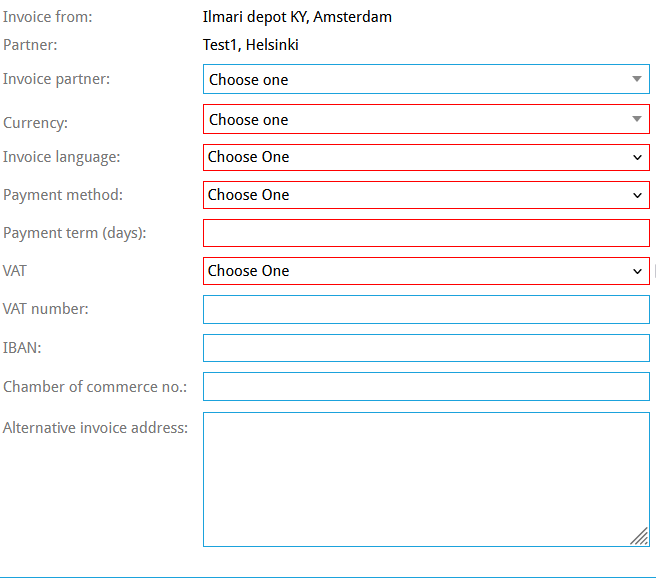Screen dimensions: 656x580
Task: Click the Payment method label
Action: point(63,195)
